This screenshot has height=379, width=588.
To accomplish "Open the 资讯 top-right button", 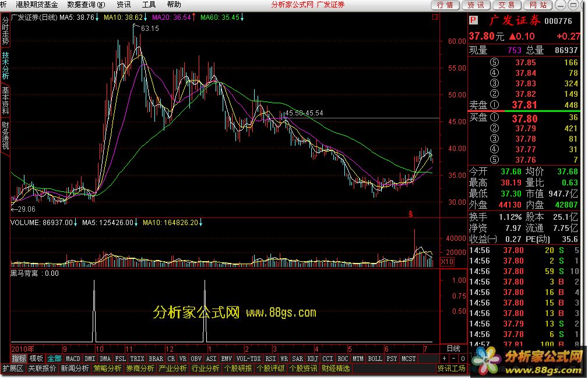I will pos(476,5).
